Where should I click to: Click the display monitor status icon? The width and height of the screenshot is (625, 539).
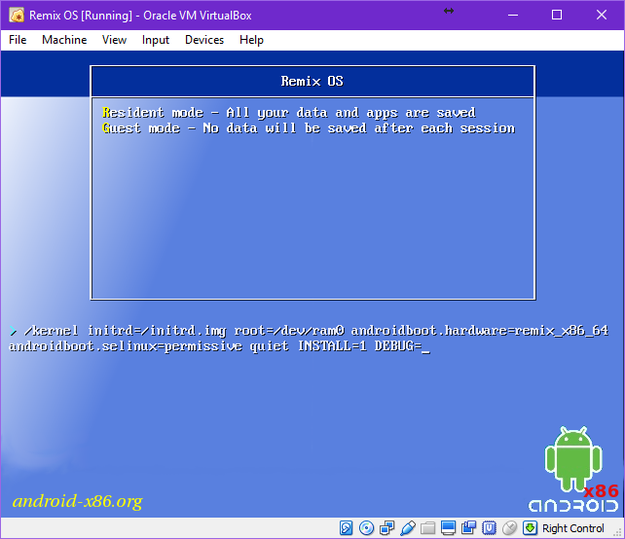448,528
